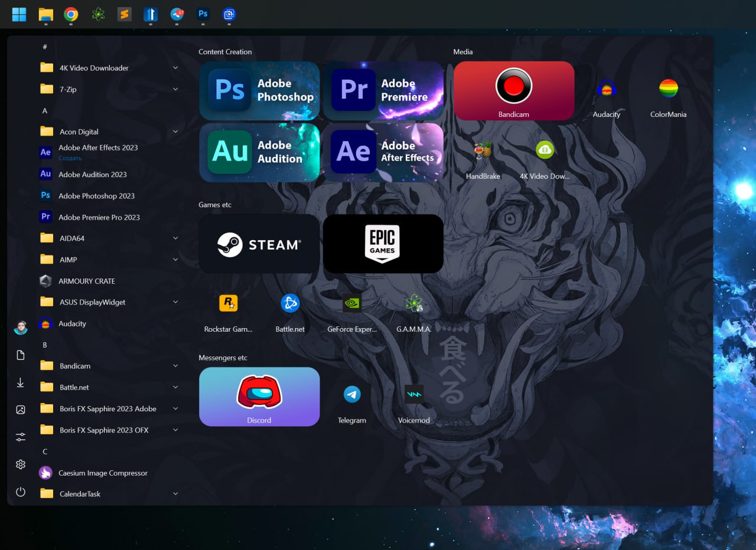Open the Pictures sidebar shortcut
This screenshot has height=550, width=756.
[21, 410]
